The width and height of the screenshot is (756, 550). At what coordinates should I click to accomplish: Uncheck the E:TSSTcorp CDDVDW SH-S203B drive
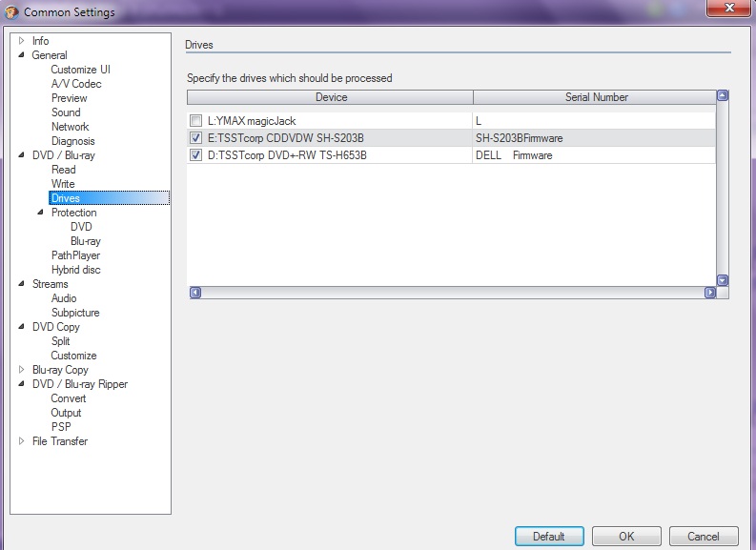point(195,138)
